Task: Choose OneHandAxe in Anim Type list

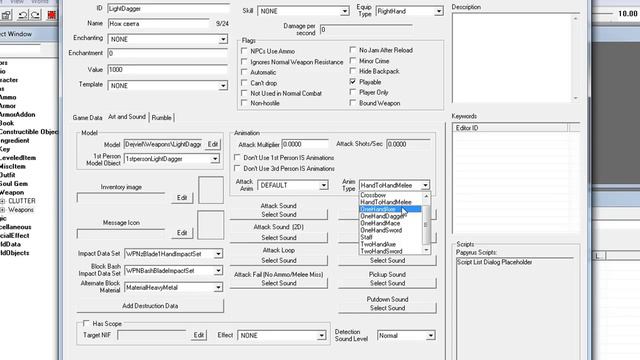Action: click(390, 209)
